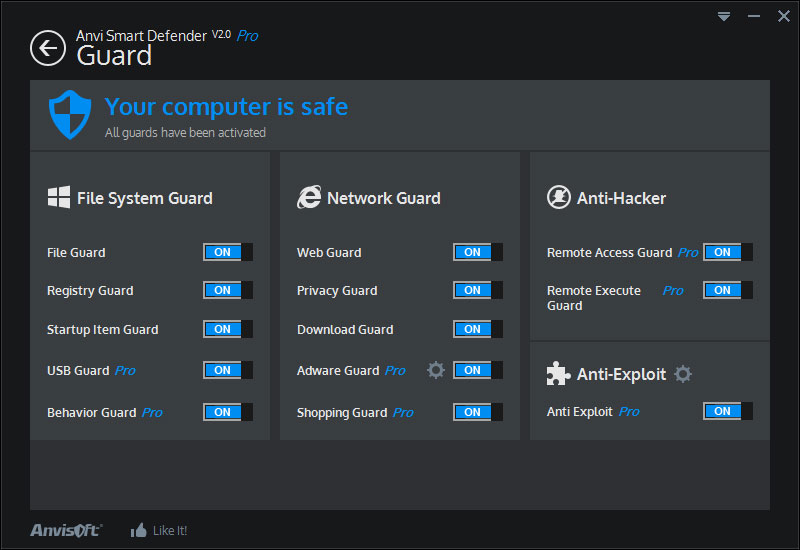
Task: Toggle Registry Guard off
Action: coord(228,290)
